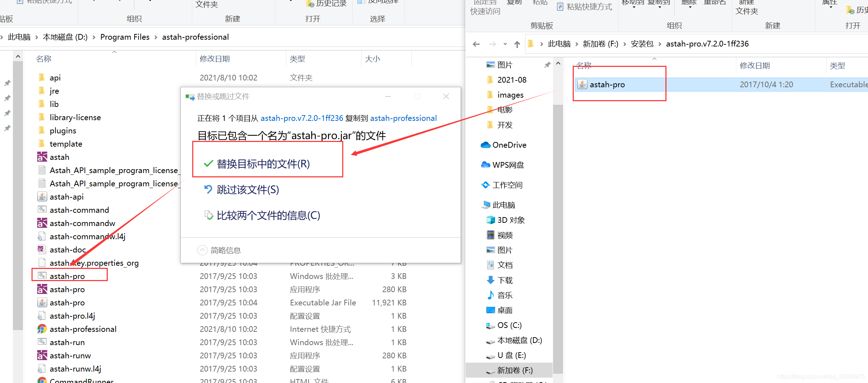Viewport: 868px width, 383px height.
Task: Choose 跳过该文件(S) in the dialog
Action: click(247, 190)
